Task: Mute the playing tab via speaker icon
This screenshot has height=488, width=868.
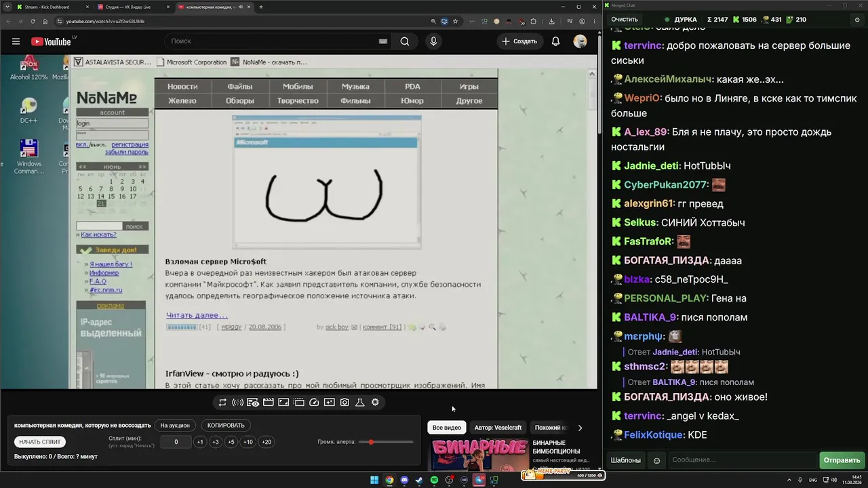Action: (240, 7)
